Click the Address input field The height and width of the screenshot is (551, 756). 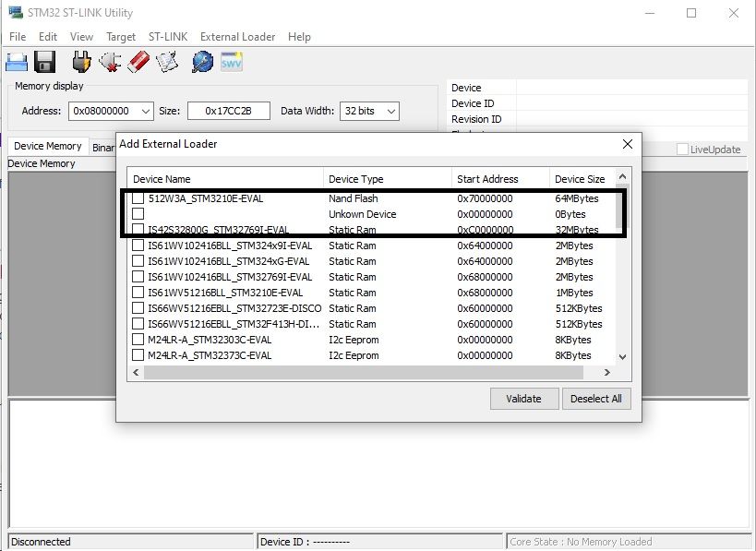tap(111, 111)
